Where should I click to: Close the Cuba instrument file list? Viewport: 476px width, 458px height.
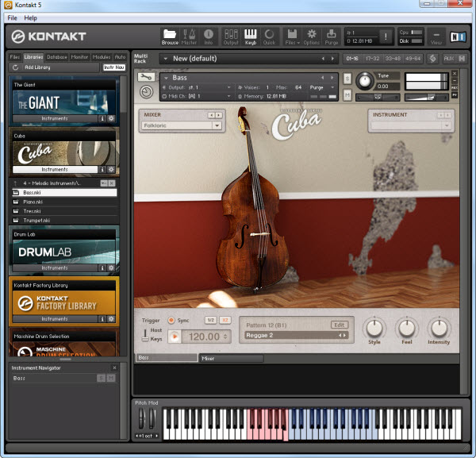pyautogui.click(x=112, y=183)
